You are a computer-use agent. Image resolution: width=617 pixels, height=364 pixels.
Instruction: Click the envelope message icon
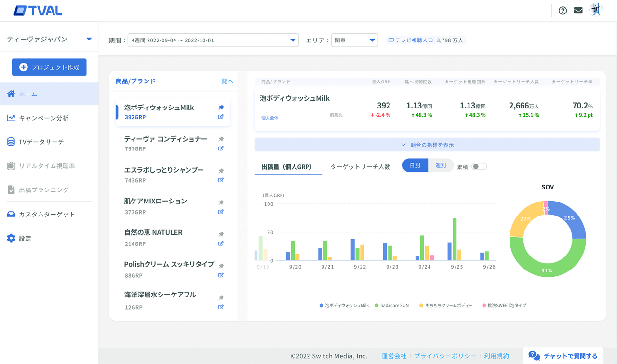click(578, 10)
